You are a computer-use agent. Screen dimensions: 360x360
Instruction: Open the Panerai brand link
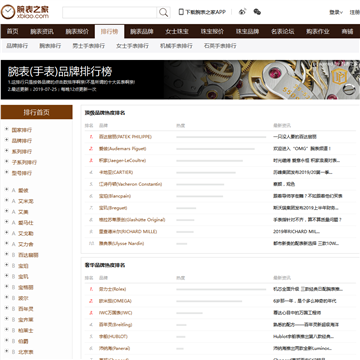tap(114, 348)
